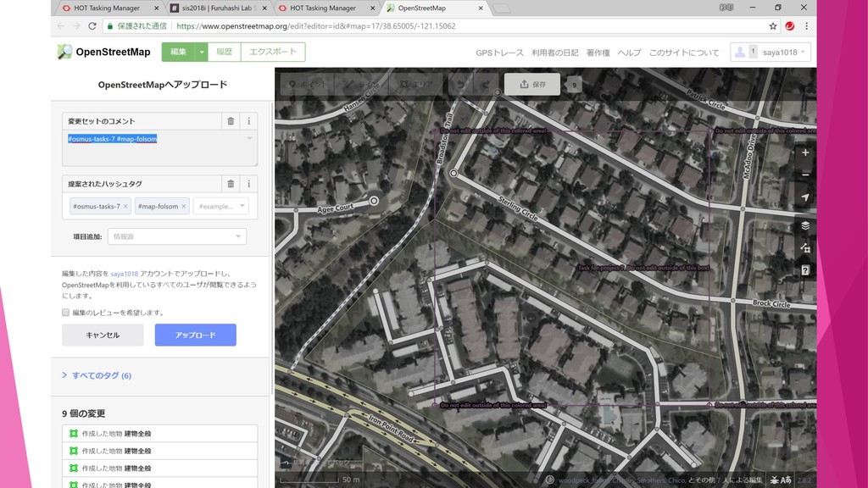Open the dropdown arrow beside 編集 button
Screen dimensions: 868x488
pos(202,52)
